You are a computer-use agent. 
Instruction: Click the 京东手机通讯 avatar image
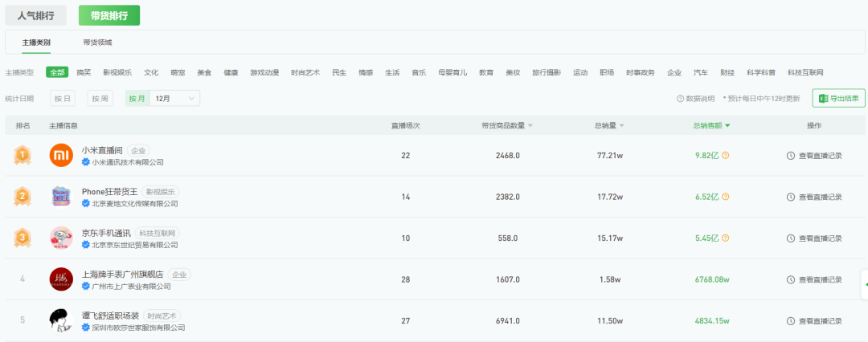61,238
